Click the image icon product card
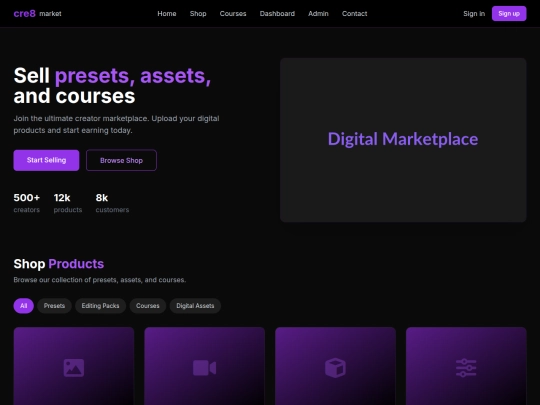 point(74,366)
